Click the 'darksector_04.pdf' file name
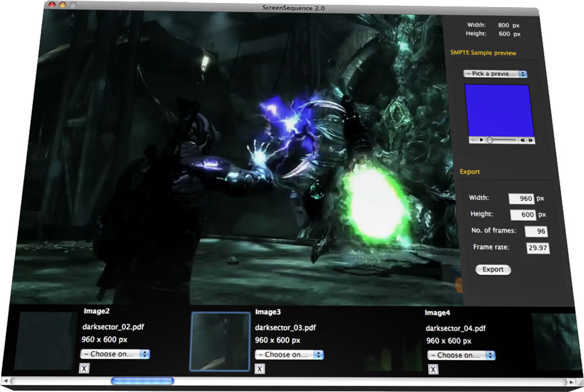The height and width of the screenshot is (392, 584). point(456,328)
